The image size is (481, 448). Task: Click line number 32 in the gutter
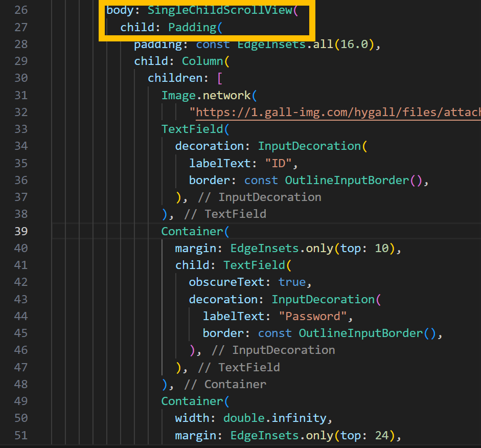point(21,112)
